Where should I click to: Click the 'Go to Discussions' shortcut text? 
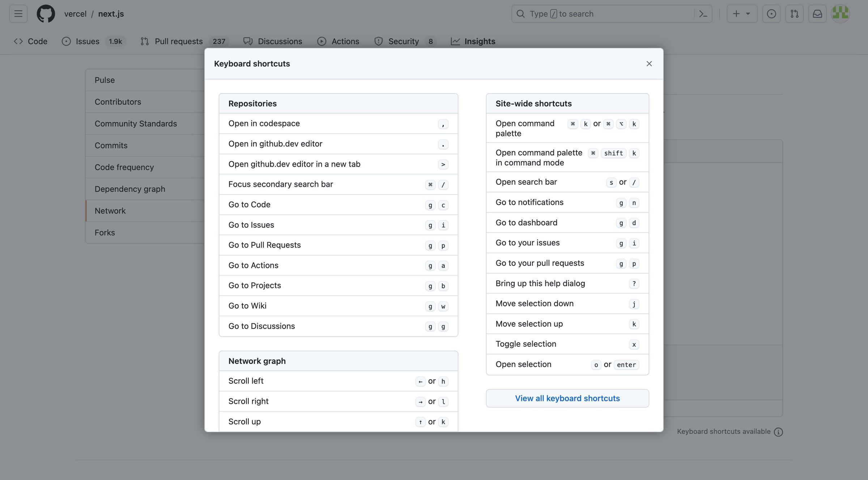tap(261, 326)
